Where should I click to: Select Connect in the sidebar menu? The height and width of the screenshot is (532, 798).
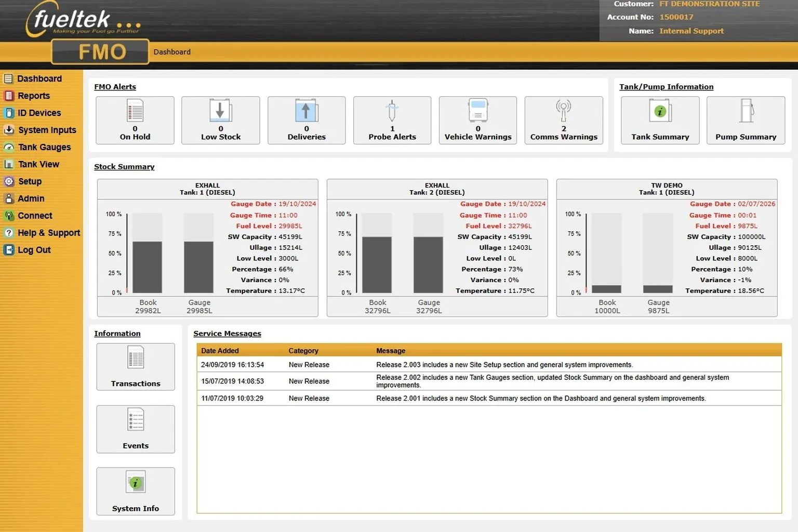pyautogui.click(x=35, y=216)
